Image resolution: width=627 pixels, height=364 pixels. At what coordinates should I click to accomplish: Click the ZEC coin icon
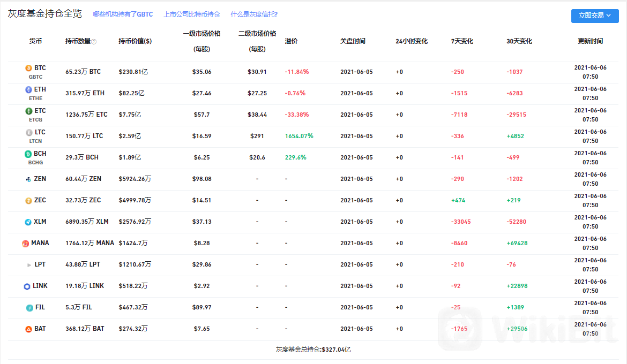point(28,201)
